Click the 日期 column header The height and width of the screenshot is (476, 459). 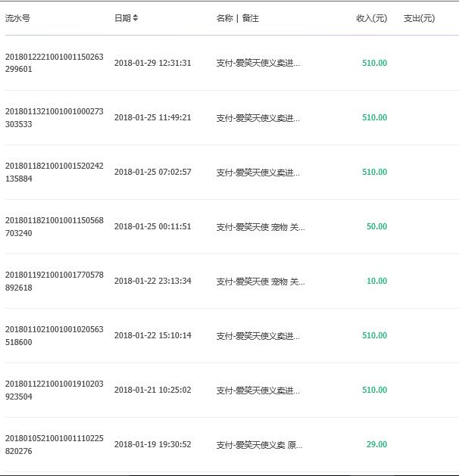123,18
